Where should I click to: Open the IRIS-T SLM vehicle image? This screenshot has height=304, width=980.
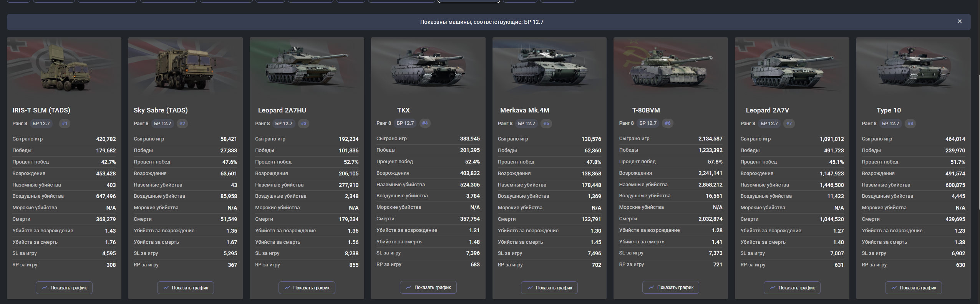64,66
